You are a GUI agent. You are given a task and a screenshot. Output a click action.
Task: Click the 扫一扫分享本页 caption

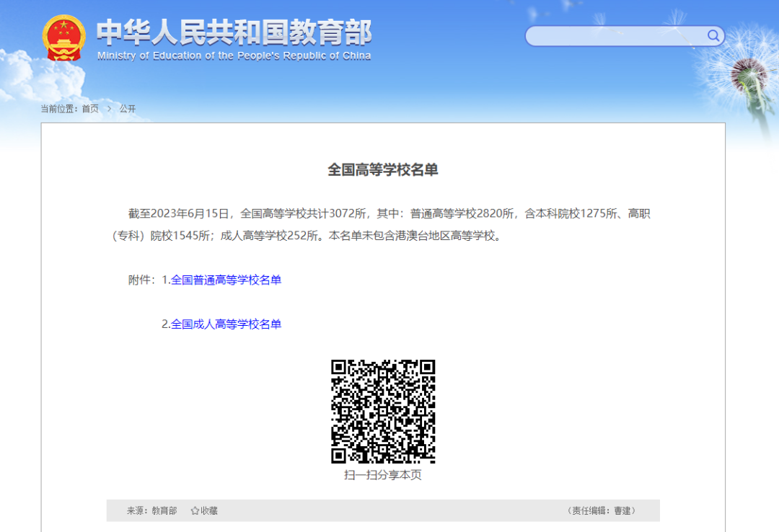pos(383,475)
